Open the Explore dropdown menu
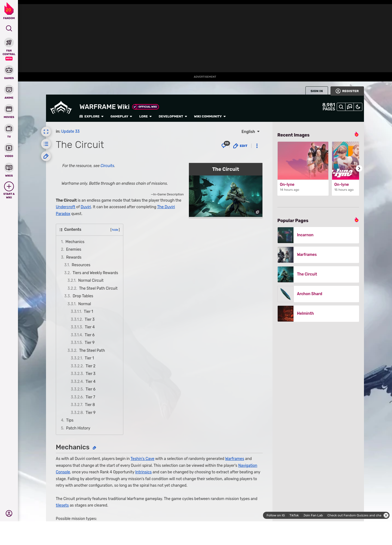The width and height of the screenshot is (392, 545). click(91, 116)
